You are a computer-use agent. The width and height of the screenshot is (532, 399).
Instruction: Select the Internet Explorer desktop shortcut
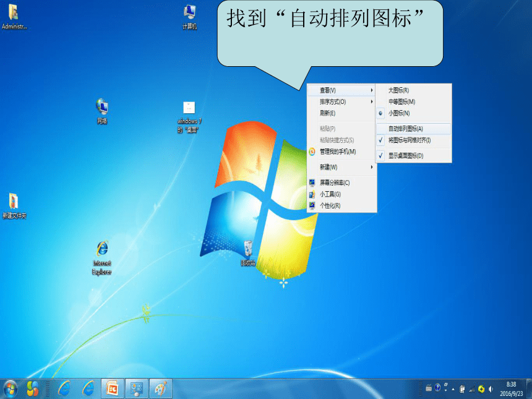click(102, 258)
